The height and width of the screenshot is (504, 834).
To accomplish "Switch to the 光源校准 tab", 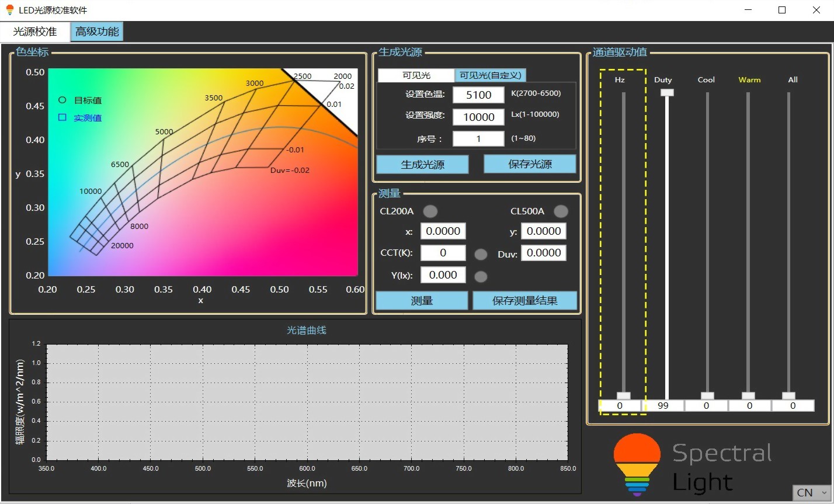I will coord(35,32).
